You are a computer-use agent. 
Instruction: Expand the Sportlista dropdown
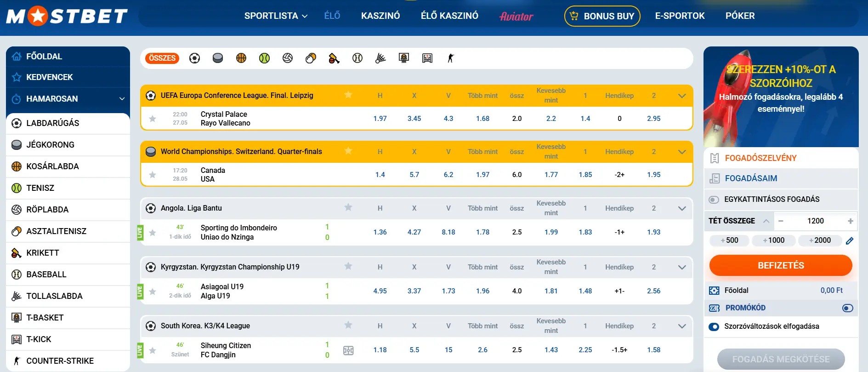coord(276,16)
